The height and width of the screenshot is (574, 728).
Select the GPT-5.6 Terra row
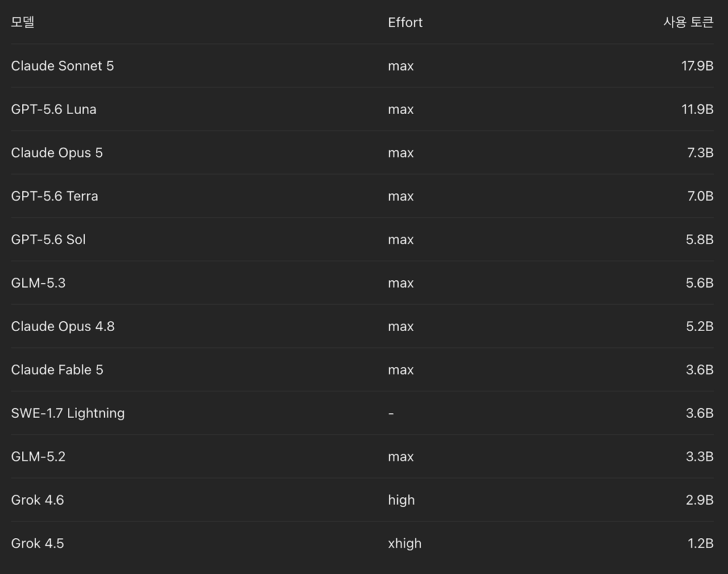pos(362,196)
